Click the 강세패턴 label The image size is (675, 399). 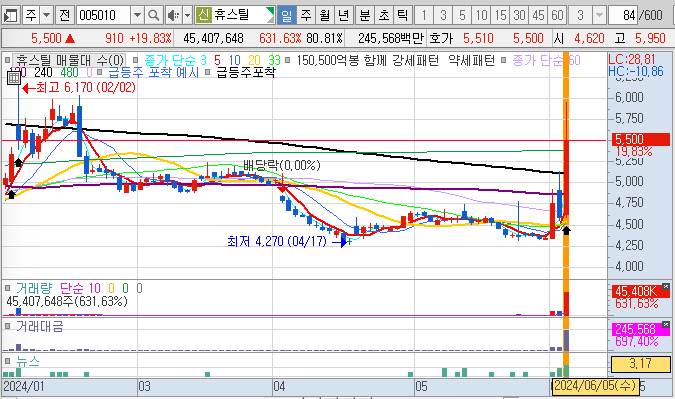coord(415,60)
